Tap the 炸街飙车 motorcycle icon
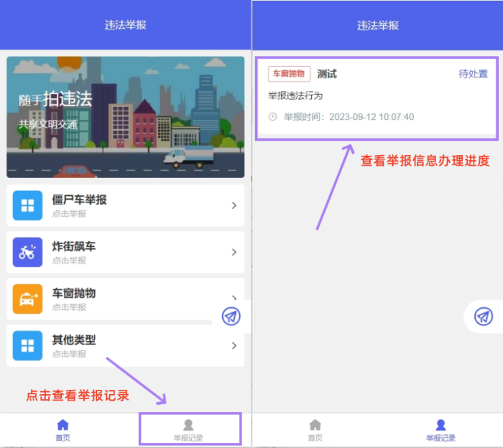The height and width of the screenshot is (448, 503). tap(27, 252)
